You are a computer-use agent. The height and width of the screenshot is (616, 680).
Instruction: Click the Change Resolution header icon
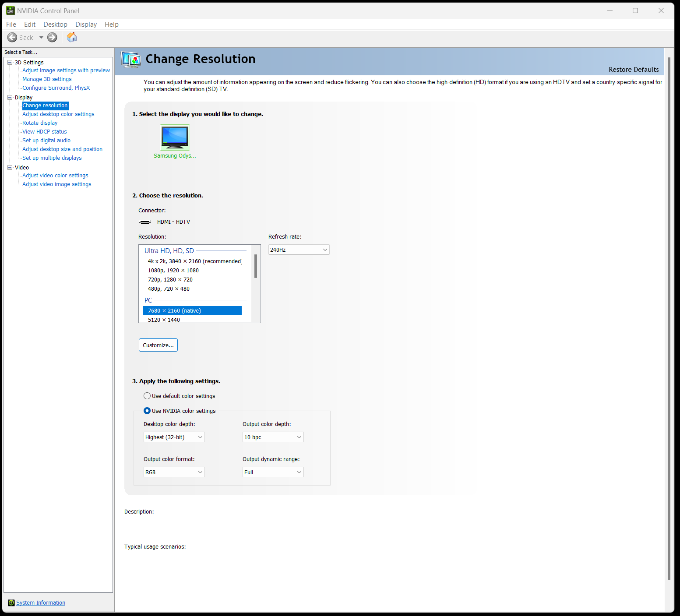[x=131, y=60]
